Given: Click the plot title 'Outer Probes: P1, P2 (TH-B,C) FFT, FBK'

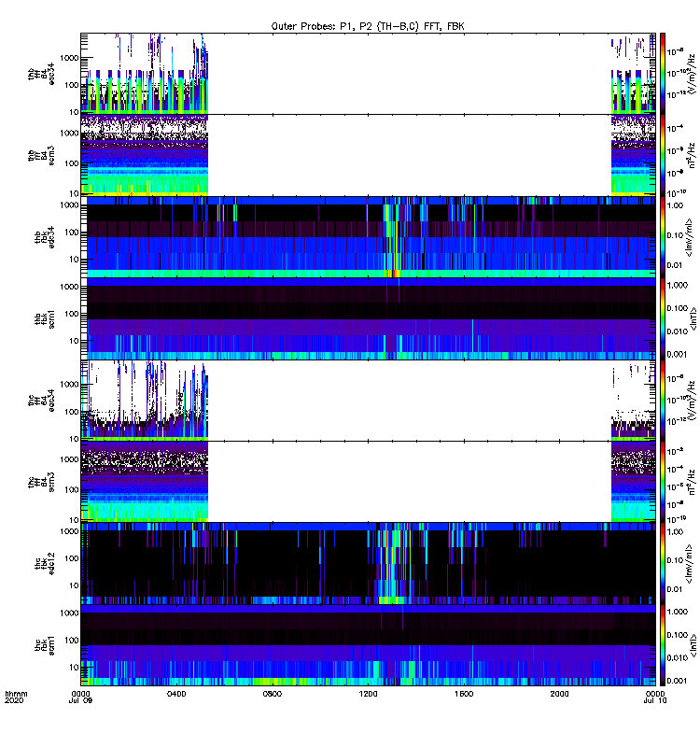Looking at the screenshot, I should pos(368,27).
